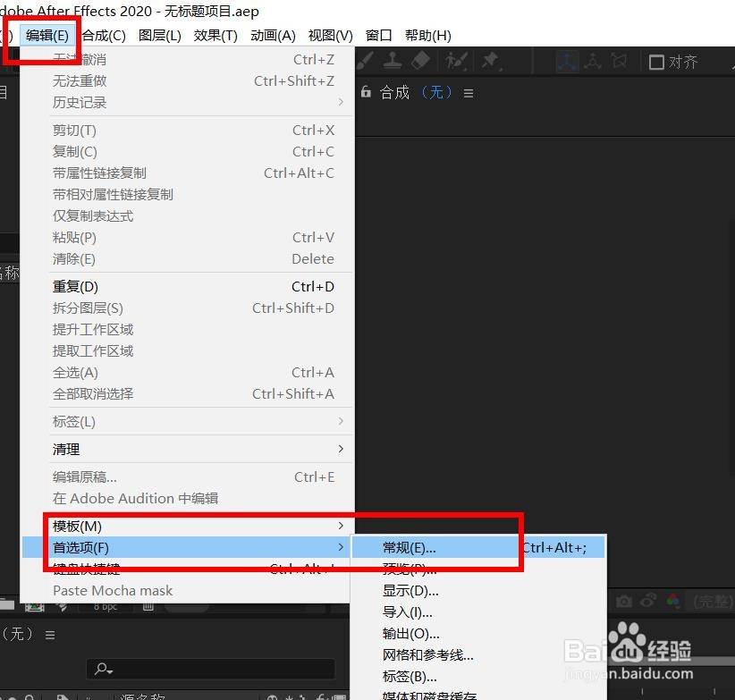Open the Show Channel color swatch icon
Image resolution: width=735 pixels, height=700 pixels.
pyautogui.click(x=671, y=600)
